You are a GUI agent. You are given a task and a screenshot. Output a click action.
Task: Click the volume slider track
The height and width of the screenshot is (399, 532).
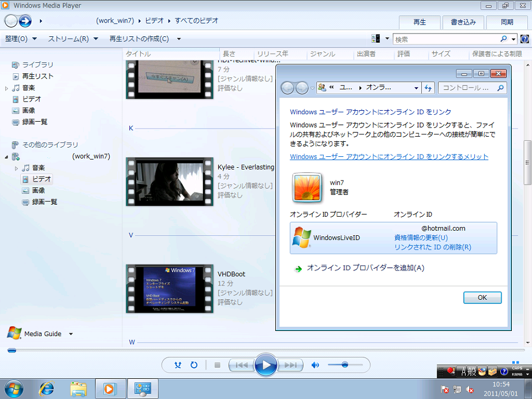tap(345, 365)
